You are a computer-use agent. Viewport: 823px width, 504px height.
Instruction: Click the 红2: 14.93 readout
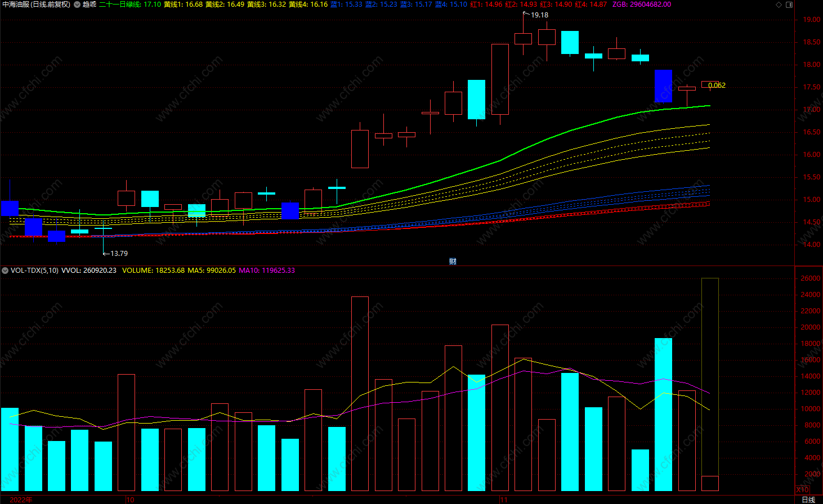click(521, 4)
